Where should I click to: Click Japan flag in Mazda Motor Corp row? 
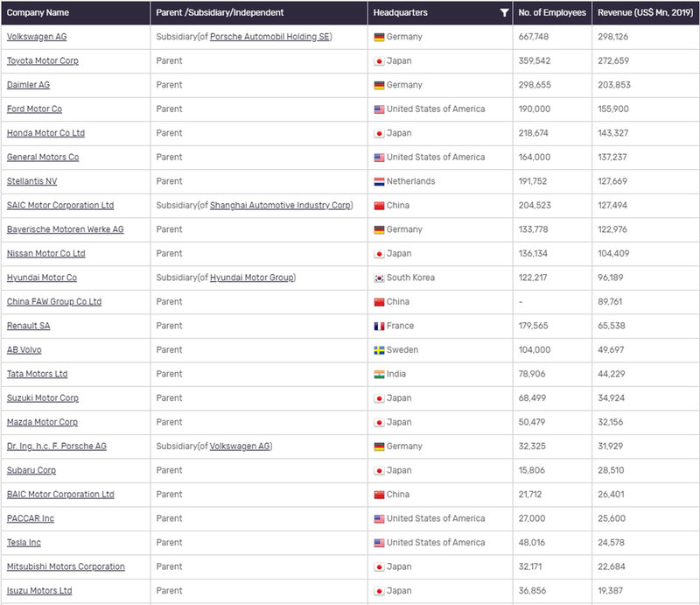[379, 423]
